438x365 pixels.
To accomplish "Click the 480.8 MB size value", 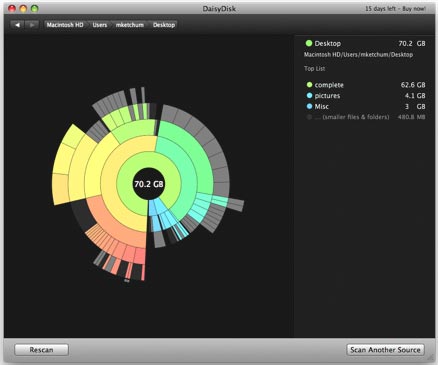I will 412,117.
